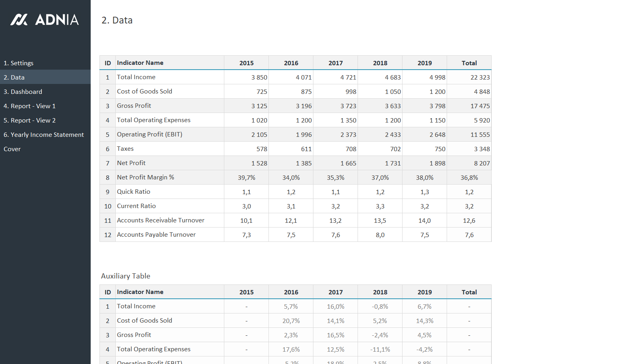Select the Net Profit Margin % row label
Viewport: 632px width, 364px height.
(x=146, y=177)
